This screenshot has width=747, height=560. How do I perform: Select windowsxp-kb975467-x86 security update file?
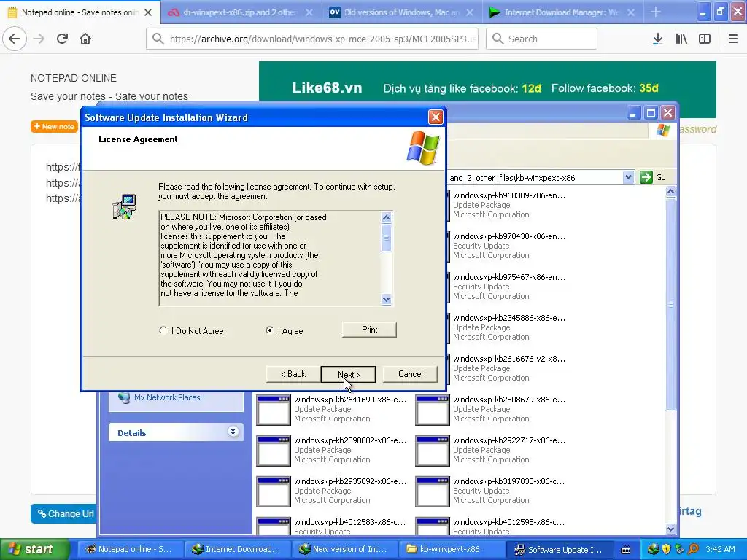(508, 287)
